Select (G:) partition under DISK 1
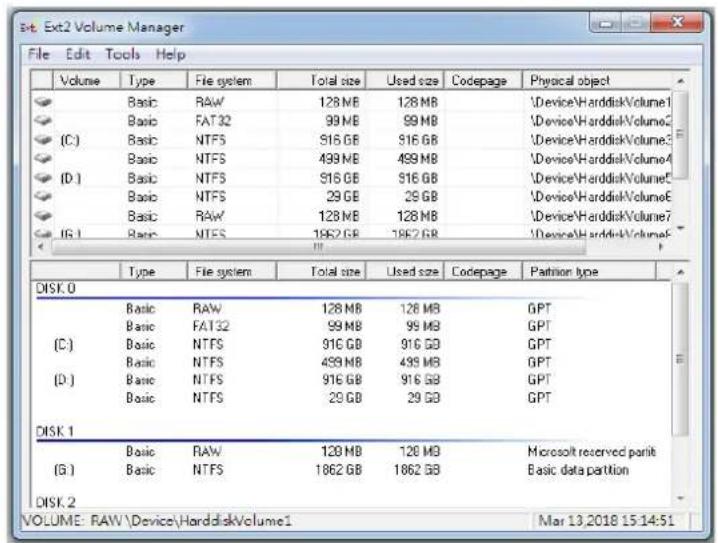Screen dimensions: 718x543 (x=64, y=470)
